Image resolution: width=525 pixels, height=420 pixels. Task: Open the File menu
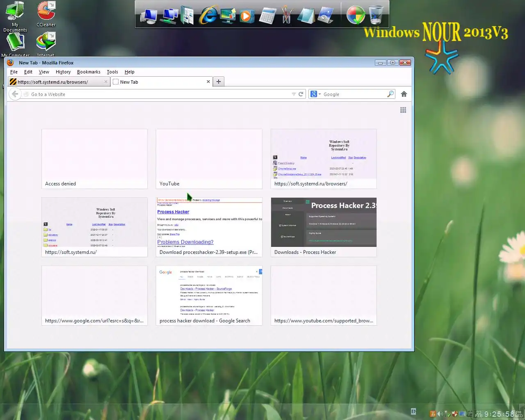(14, 72)
